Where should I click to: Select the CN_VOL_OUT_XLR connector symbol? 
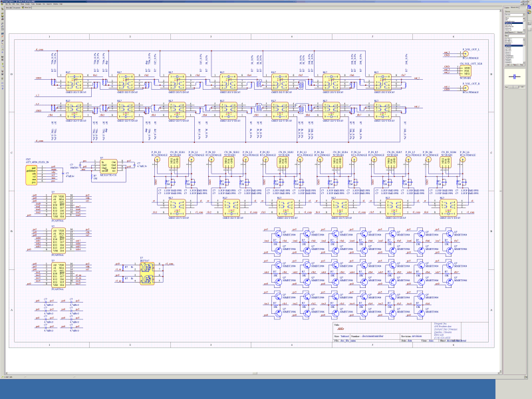(466, 70)
